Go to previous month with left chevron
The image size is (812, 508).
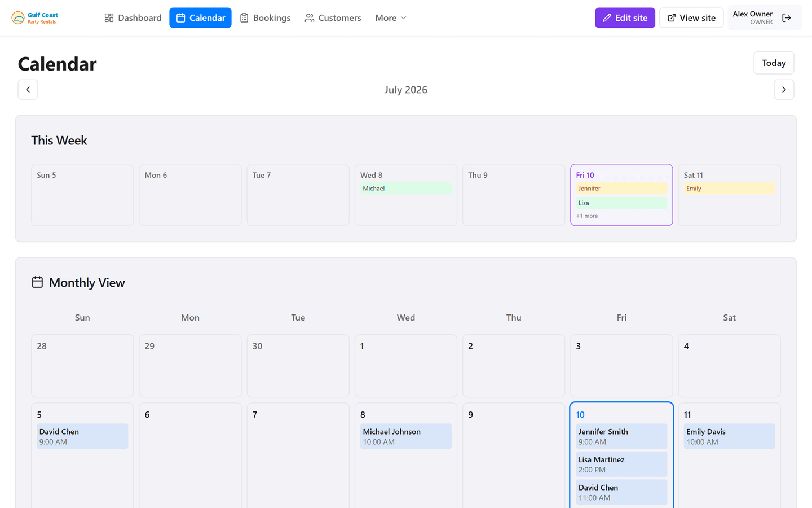click(28, 90)
